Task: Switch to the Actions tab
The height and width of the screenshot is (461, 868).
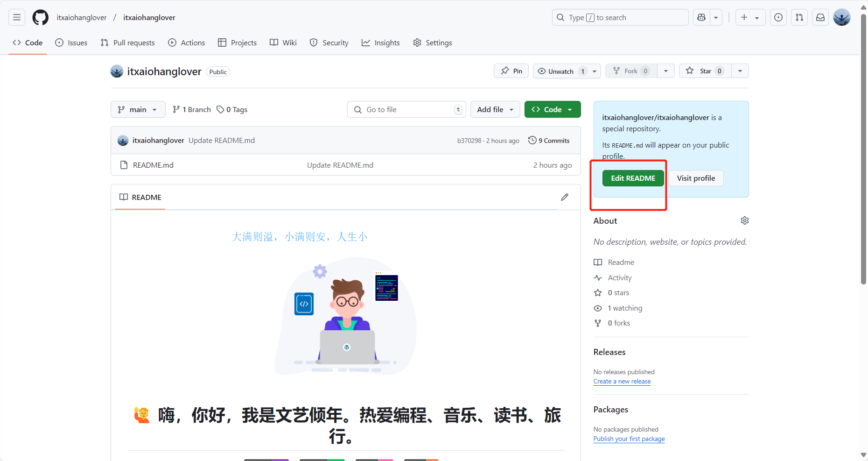Action: [186, 43]
